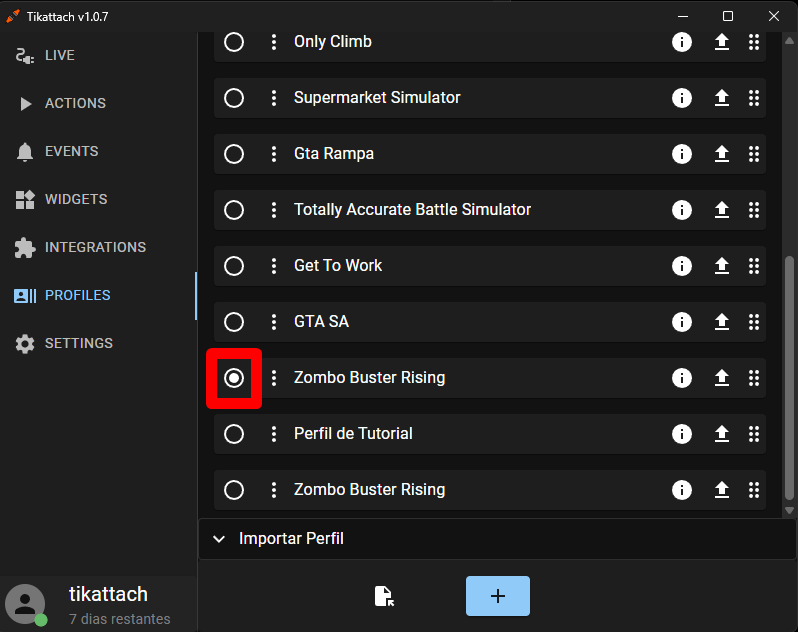Export the Gta Rampa profile
The image size is (798, 632).
[722, 154]
